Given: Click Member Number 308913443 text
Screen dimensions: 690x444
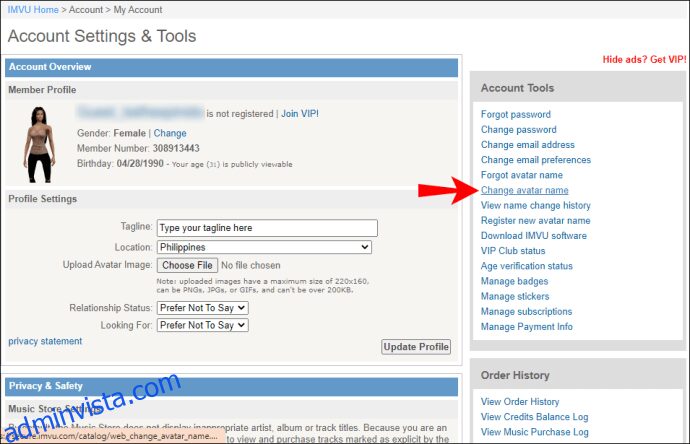Looking at the screenshot, I should pos(138,148).
